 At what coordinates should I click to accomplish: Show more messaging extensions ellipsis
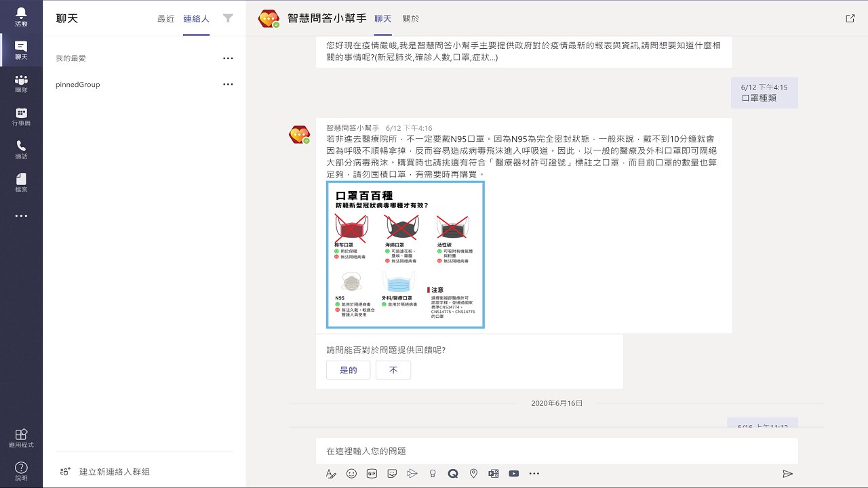(x=534, y=474)
